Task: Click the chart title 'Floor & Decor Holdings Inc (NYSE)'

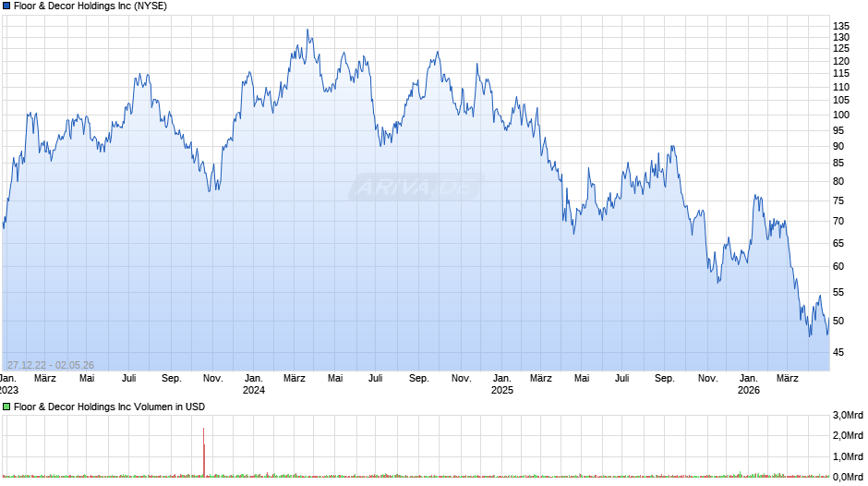Action: coord(90,6)
